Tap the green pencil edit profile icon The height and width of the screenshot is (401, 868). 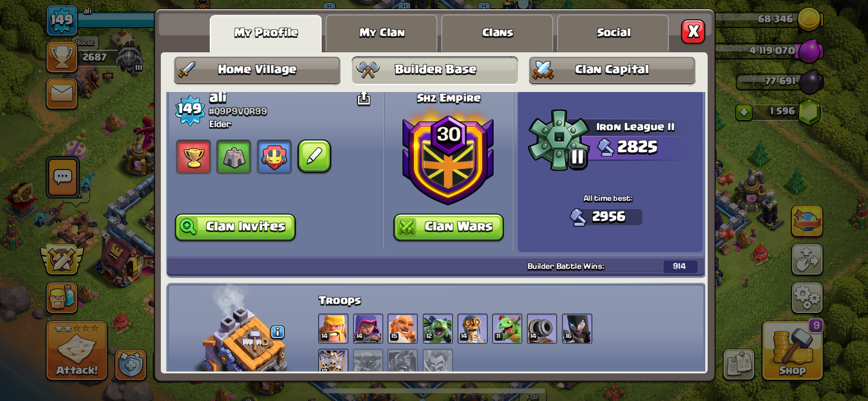pos(314,156)
